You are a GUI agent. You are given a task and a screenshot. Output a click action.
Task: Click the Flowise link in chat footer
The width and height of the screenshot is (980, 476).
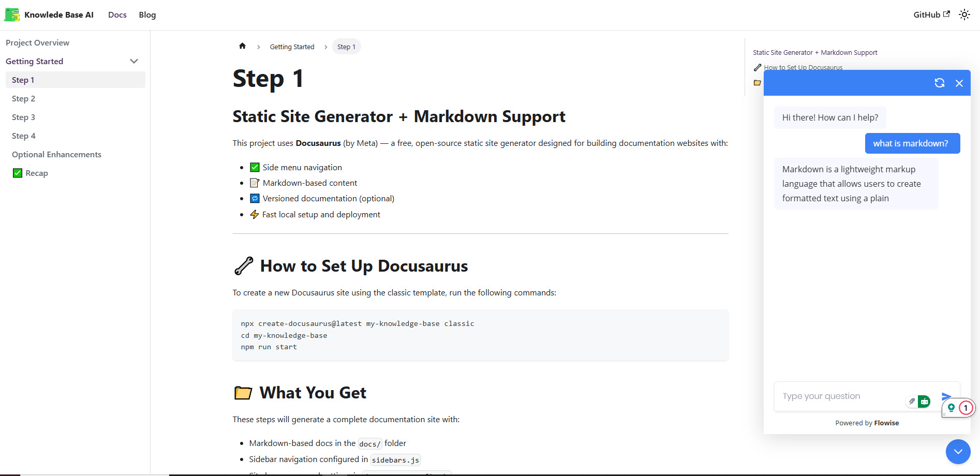[x=886, y=423]
